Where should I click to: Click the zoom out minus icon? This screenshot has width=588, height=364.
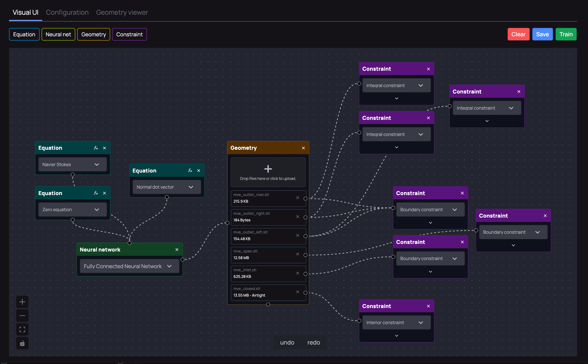[x=22, y=315]
